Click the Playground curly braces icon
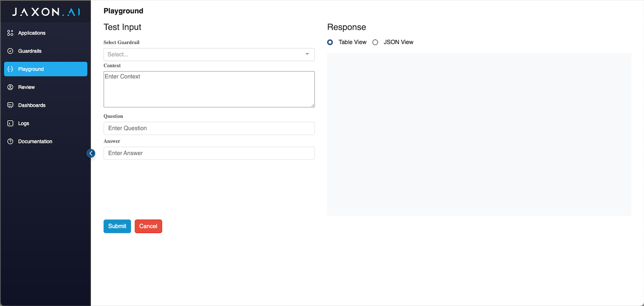Screen dimensions: 644x306 tap(11, 69)
